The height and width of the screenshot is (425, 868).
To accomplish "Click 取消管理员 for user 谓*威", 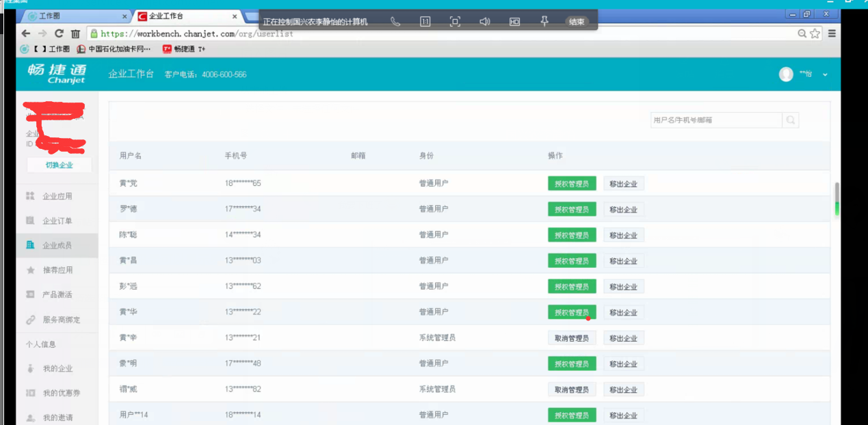I will [572, 389].
